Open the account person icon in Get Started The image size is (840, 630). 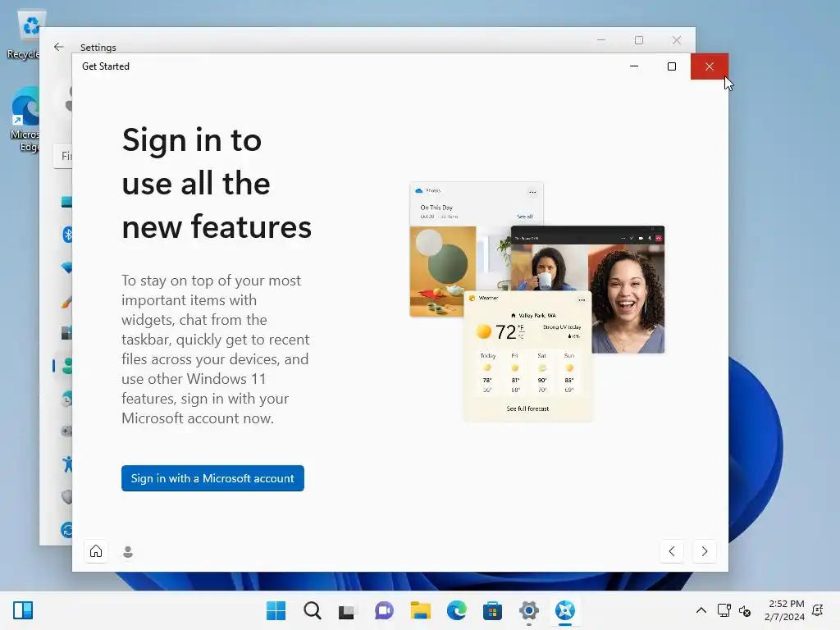pyautogui.click(x=128, y=551)
